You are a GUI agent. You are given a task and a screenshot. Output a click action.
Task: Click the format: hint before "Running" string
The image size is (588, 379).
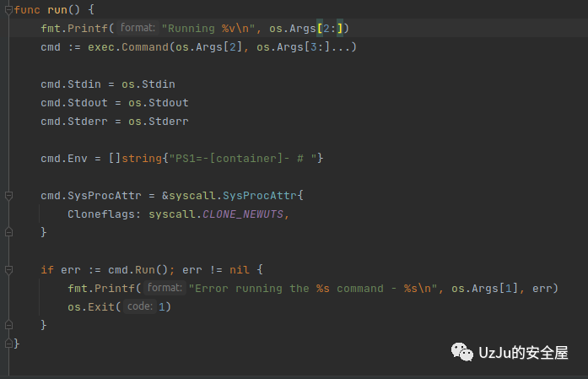coord(138,28)
